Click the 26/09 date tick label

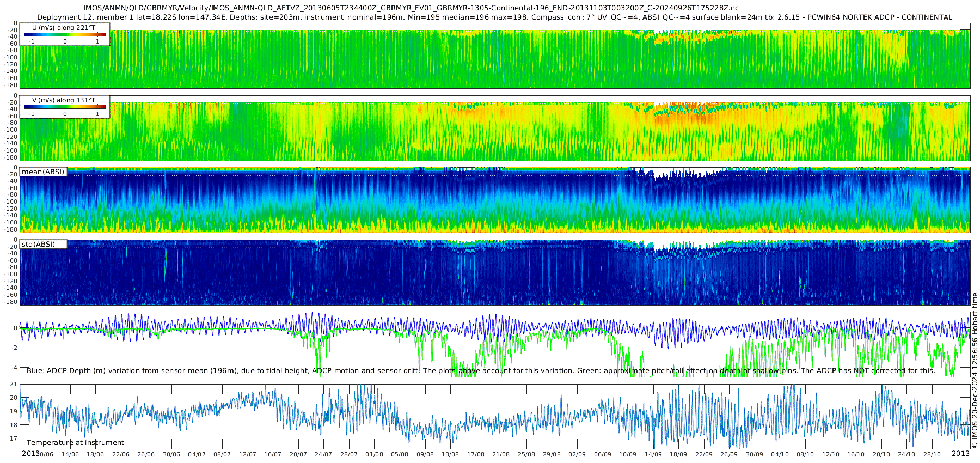[x=729, y=454]
